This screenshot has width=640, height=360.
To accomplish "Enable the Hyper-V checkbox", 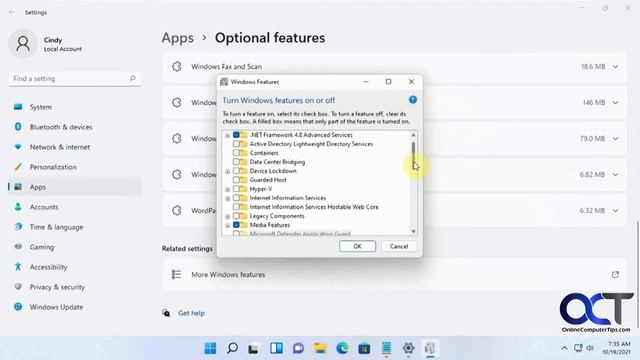I will (x=236, y=189).
